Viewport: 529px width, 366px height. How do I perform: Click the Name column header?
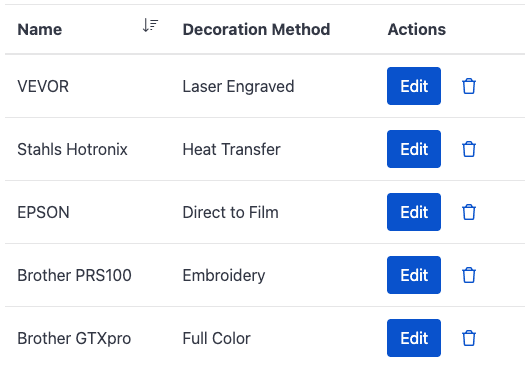40,29
